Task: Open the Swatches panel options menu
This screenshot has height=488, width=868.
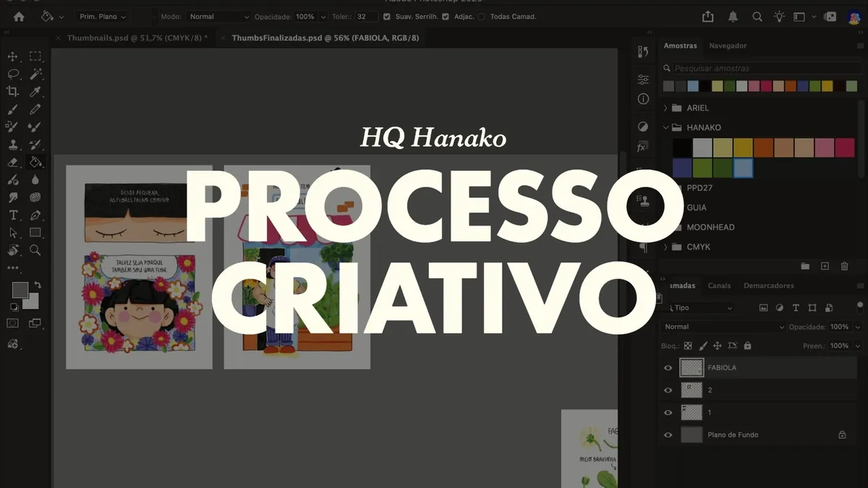Action: (x=860, y=46)
